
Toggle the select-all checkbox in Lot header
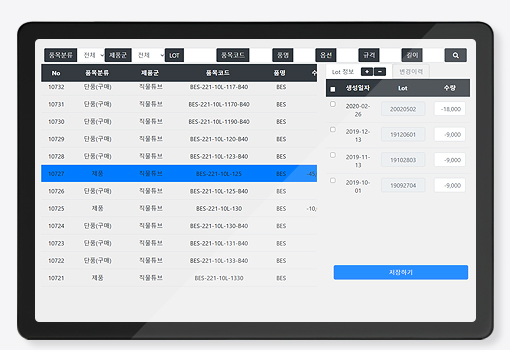click(333, 89)
